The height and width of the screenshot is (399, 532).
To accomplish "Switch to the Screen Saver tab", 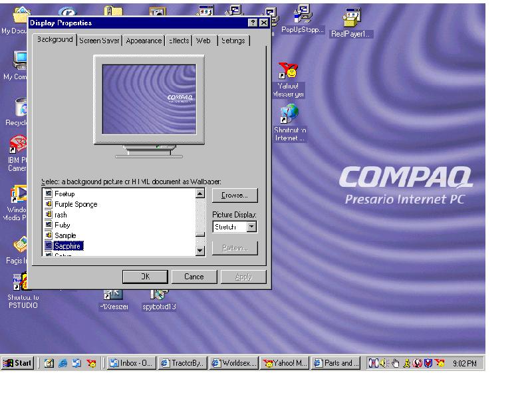I will pos(99,41).
